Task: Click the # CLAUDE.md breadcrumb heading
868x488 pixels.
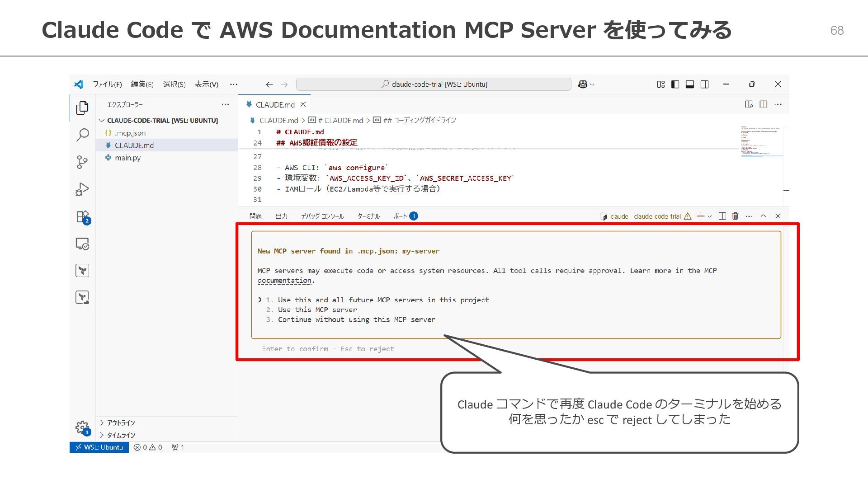Action: click(x=336, y=121)
